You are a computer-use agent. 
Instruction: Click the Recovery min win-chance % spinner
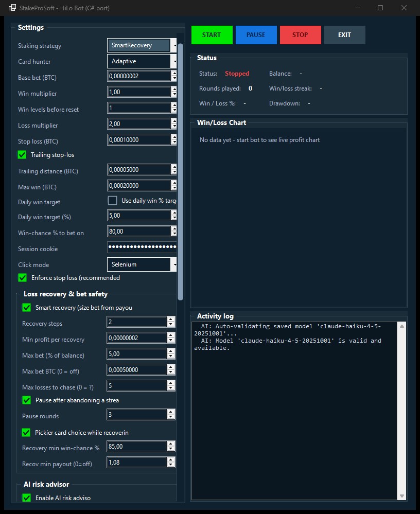pos(171,447)
